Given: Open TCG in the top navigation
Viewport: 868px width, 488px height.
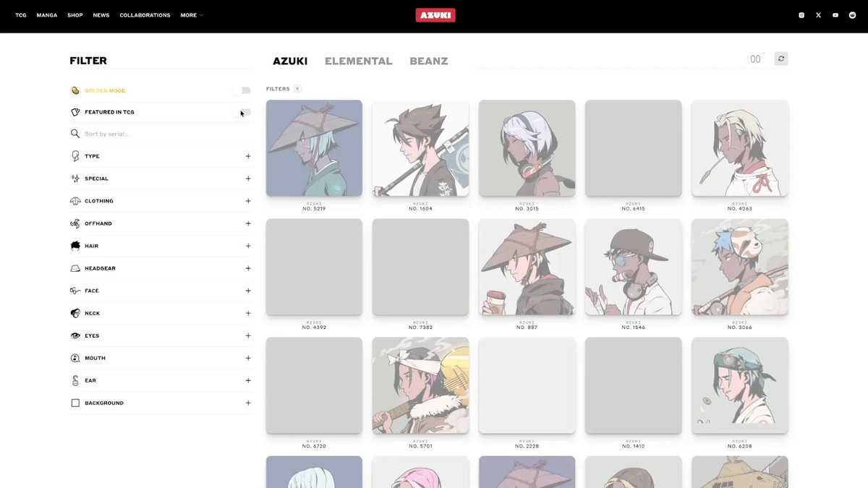Looking at the screenshot, I should click(x=21, y=15).
